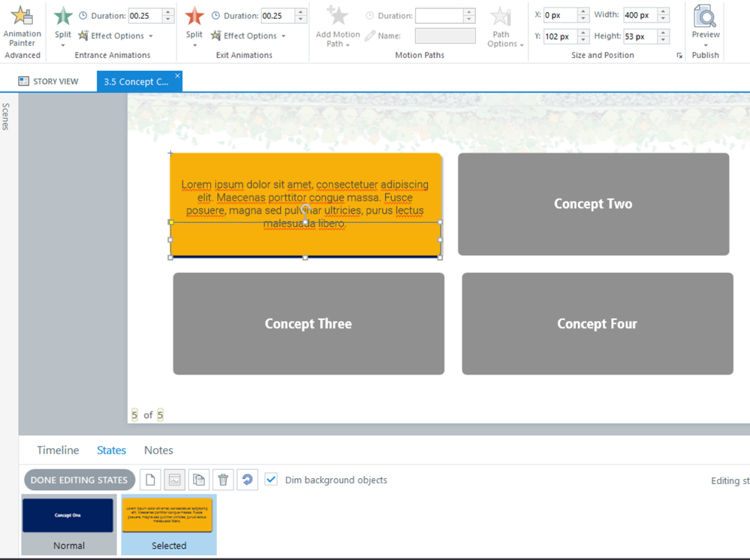The image size is (750, 560).
Task: Select the Normal state thumbnail
Action: 68,524
